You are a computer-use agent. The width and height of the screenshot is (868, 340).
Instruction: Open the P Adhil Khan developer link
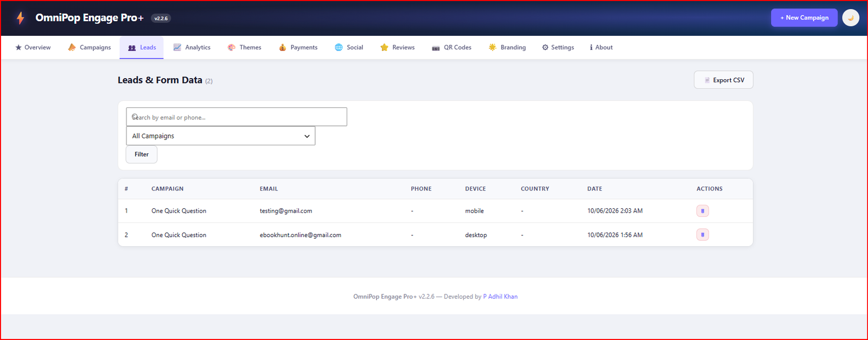500,297
